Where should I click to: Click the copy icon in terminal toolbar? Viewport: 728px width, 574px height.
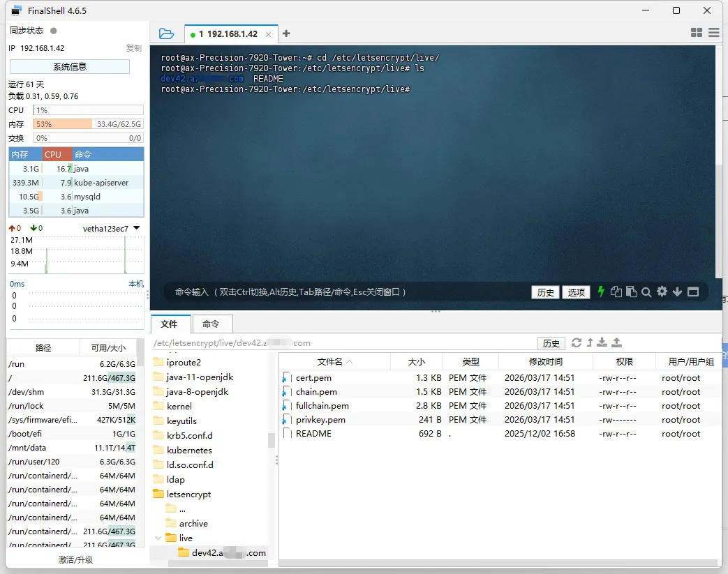pyautogui.click(x=616, y=292)
